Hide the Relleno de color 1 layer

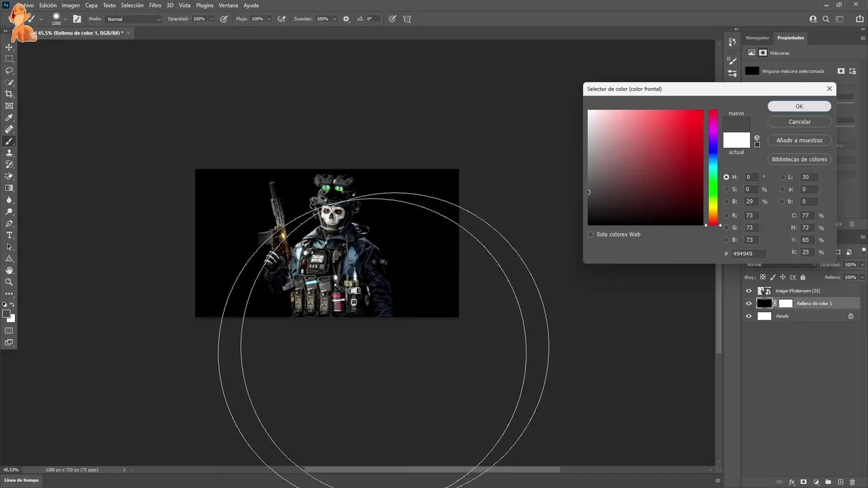pyautogui.click(x=749, y=304)
